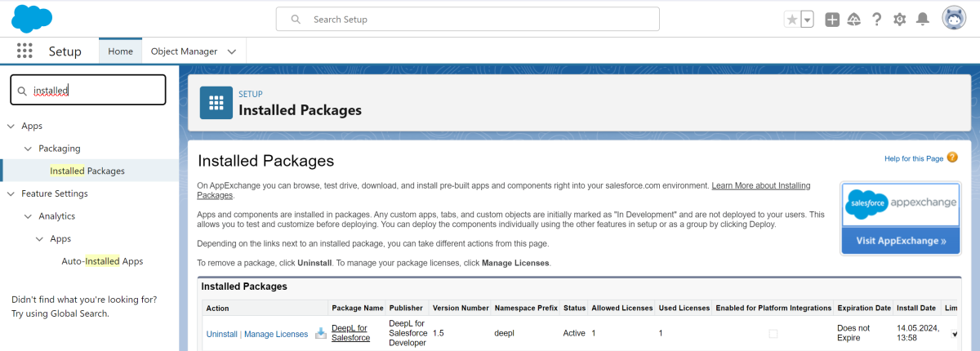Expand the Object Manager dropdown chevron
The width and height of the screenshot is (980, 351).
[232, 51]
